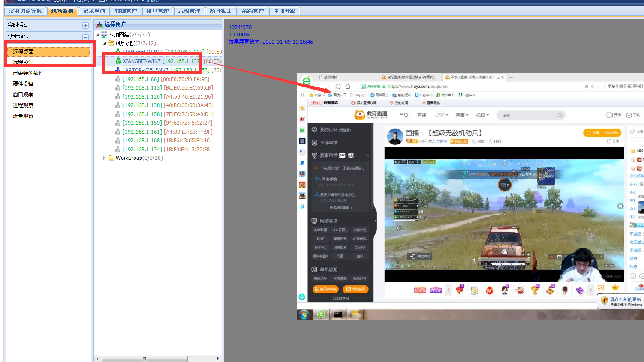This screenshot has width=644, height=362.
Task: Click the remote browser's home icon
Action: coord(348,86)
